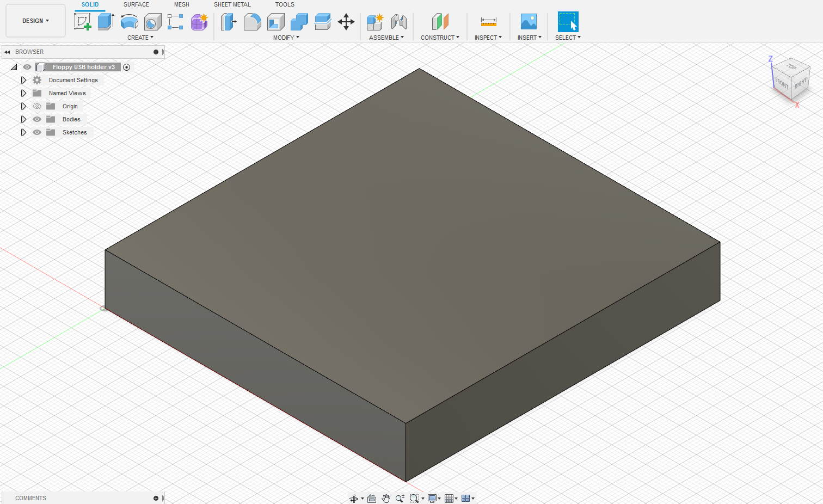Image resolution: width=823 pixels, height=504 pixels.
Task: Activate the Pan hand tool
Action: click(386, 499)
